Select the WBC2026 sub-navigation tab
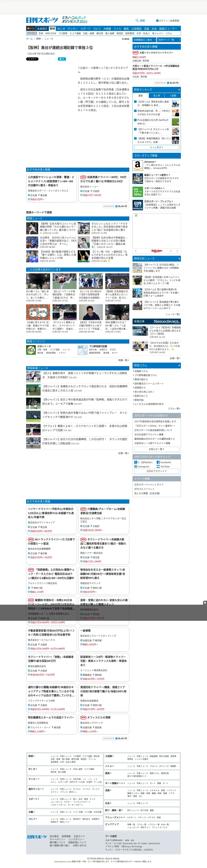Image resolution: width=207 pixels, height=868 pixels. (51, 33)
